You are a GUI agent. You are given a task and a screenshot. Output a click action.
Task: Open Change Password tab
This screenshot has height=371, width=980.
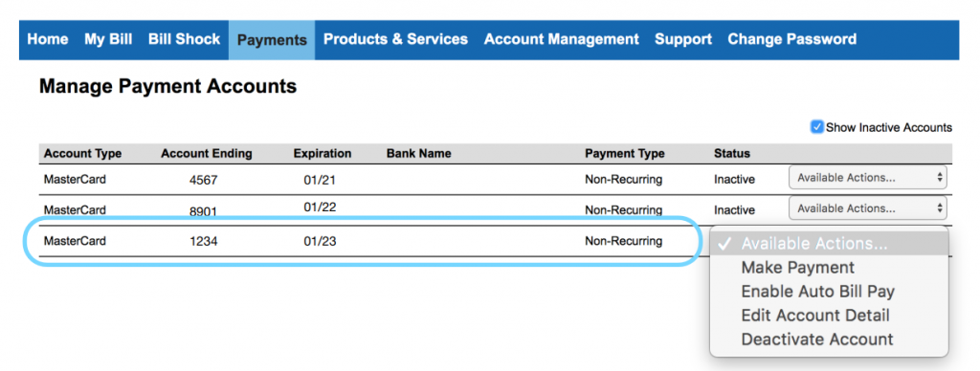coord(791,39)
